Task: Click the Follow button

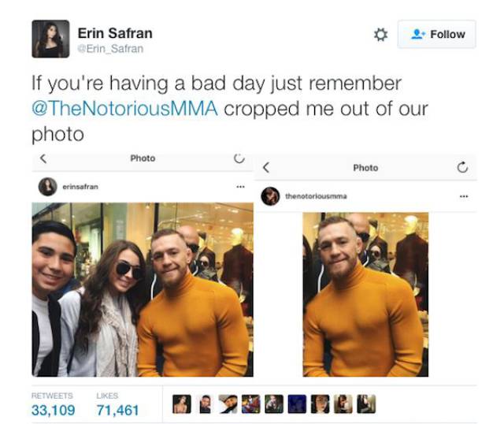Action: (437, 34)
